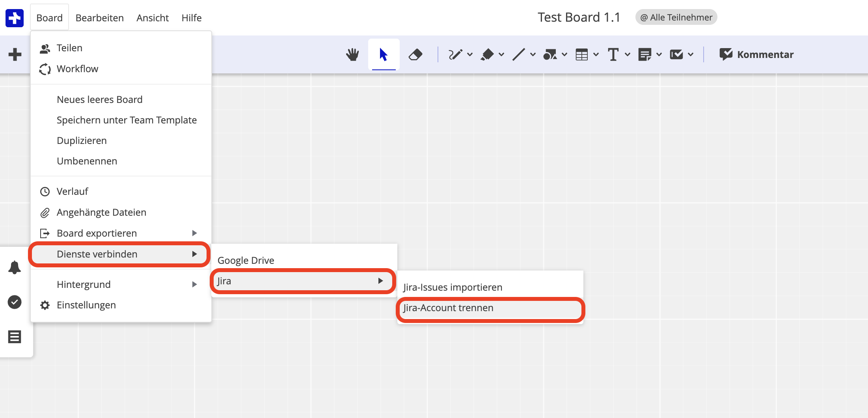This screenshot has width=868, height=418.
Task: Pick the highlighter marker tool
Action: (487, 54)
